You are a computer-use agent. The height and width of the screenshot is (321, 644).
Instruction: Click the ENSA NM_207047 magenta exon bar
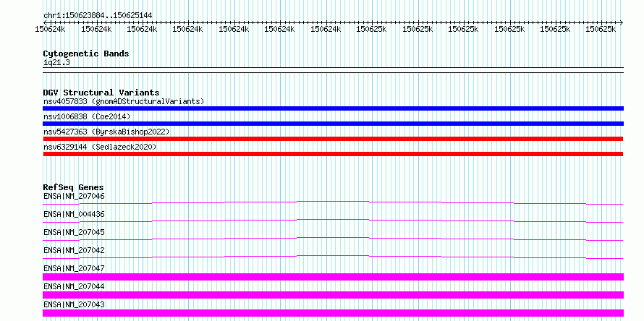point(333,277)
